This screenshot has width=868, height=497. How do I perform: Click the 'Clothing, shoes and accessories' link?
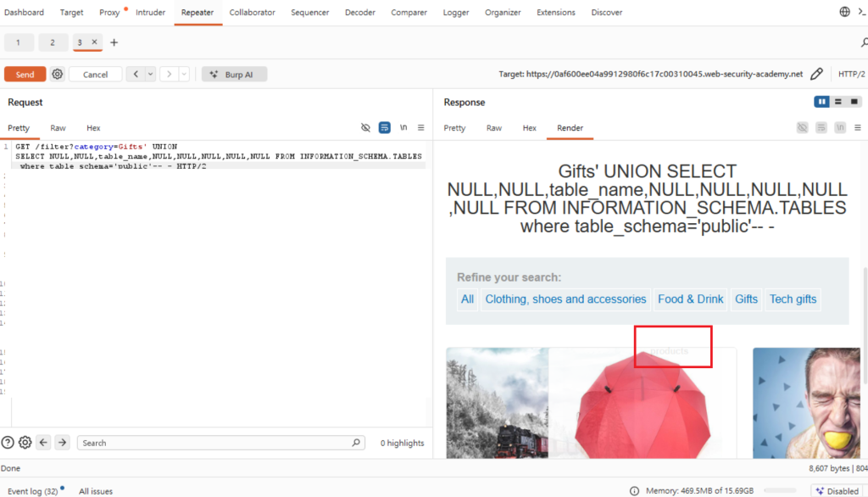pos(565,299)
